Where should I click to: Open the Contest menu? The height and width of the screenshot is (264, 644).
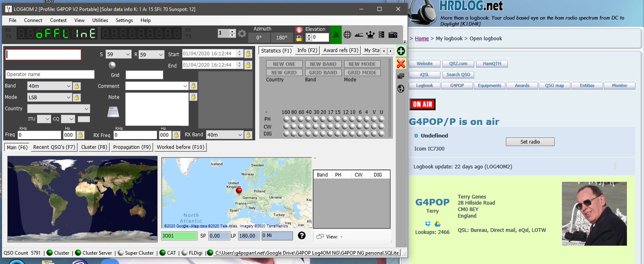click(58, 20)
